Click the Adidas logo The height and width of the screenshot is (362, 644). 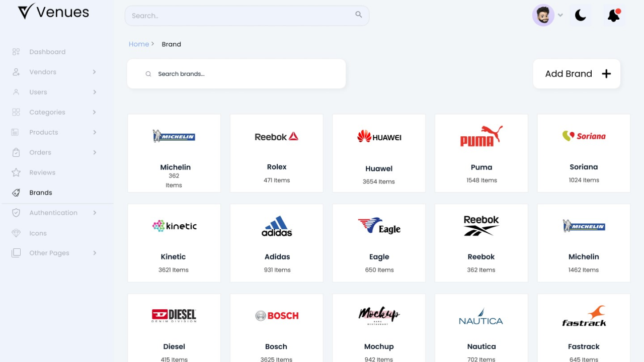point(277,226)
